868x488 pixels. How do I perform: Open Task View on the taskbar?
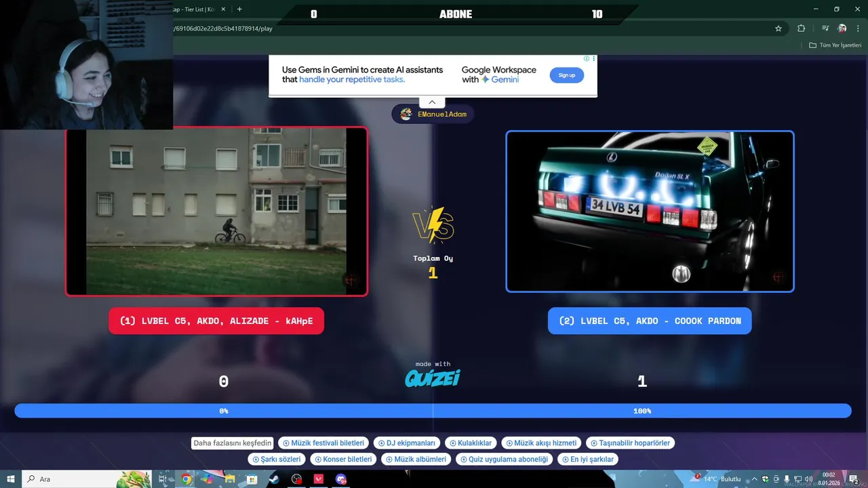(x=163, y=479)
